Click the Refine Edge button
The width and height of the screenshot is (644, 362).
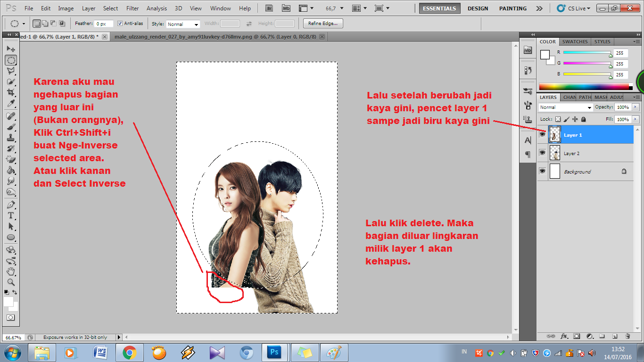click(323, 24)
